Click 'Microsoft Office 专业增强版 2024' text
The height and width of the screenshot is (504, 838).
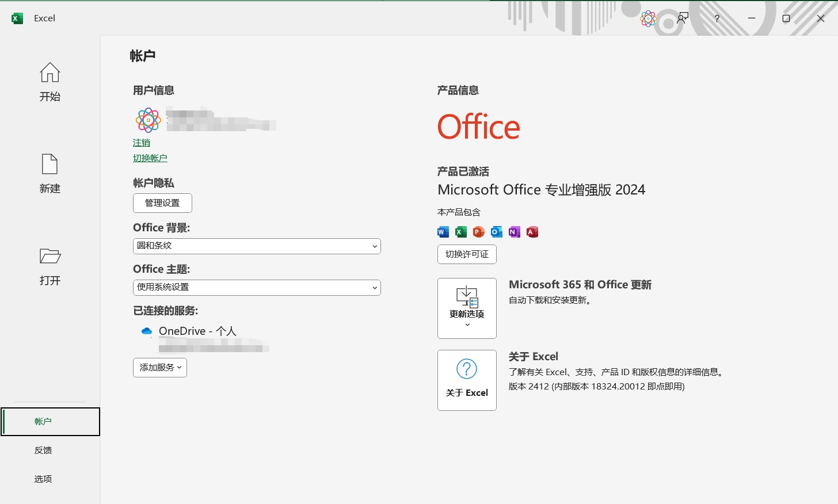pos(541,190)
